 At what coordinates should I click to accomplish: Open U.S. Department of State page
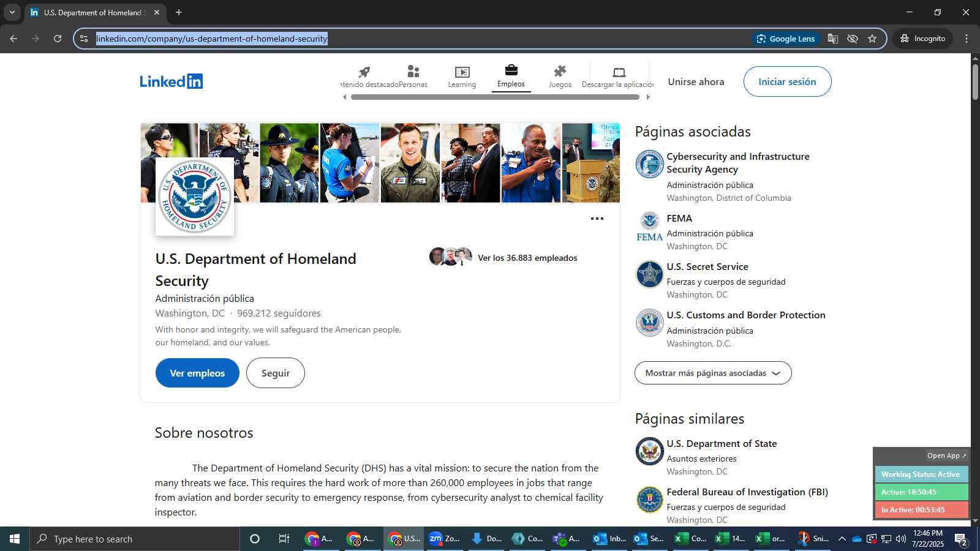pyautogui.click(x=722, y=443)
